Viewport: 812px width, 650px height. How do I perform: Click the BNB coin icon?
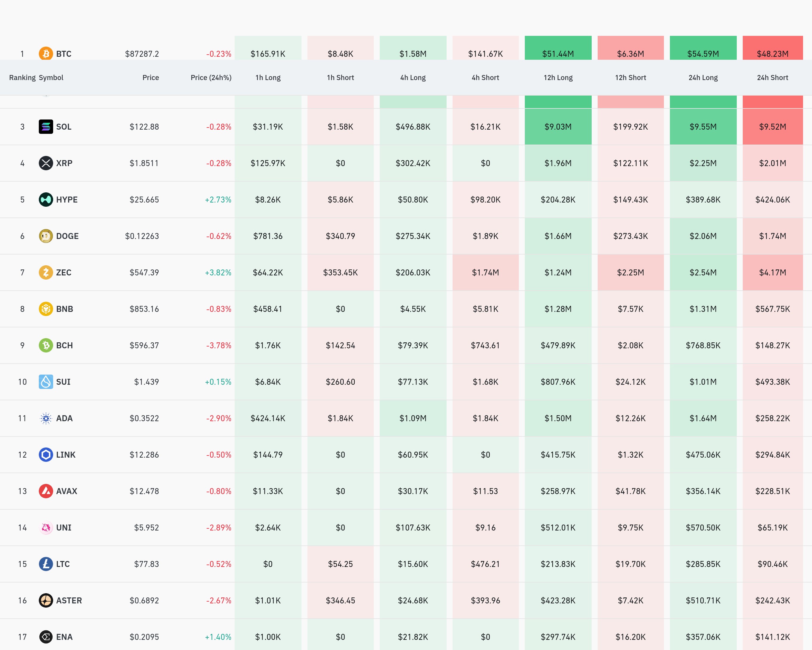tap(46, 309)
